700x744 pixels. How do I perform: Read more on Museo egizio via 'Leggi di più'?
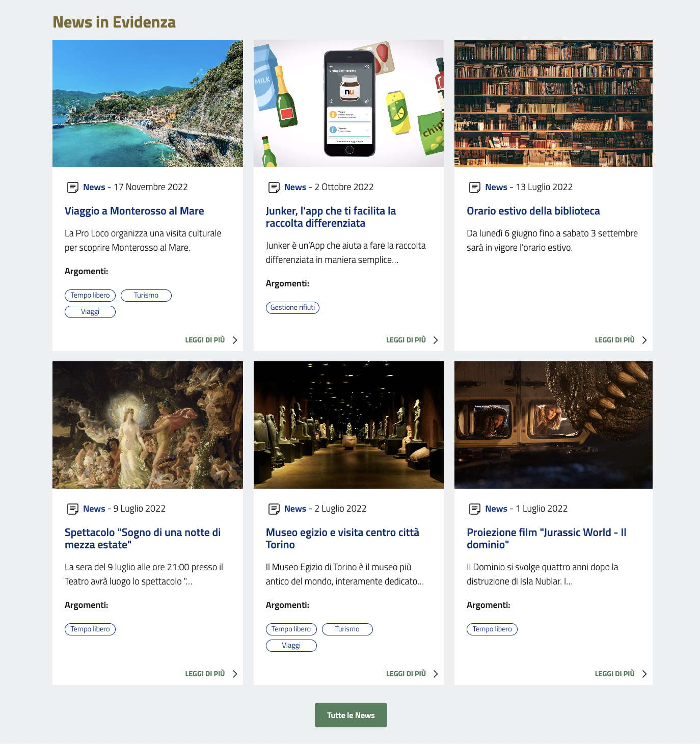406,674
